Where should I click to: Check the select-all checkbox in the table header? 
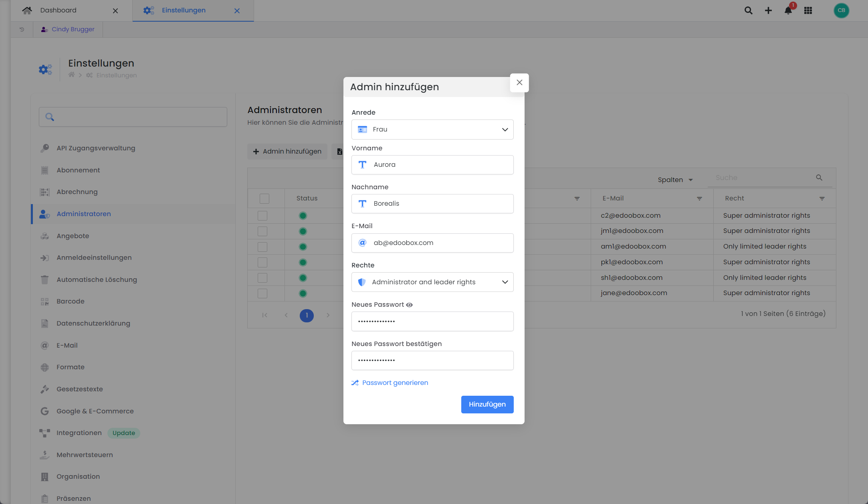click(x=264, y=198)
